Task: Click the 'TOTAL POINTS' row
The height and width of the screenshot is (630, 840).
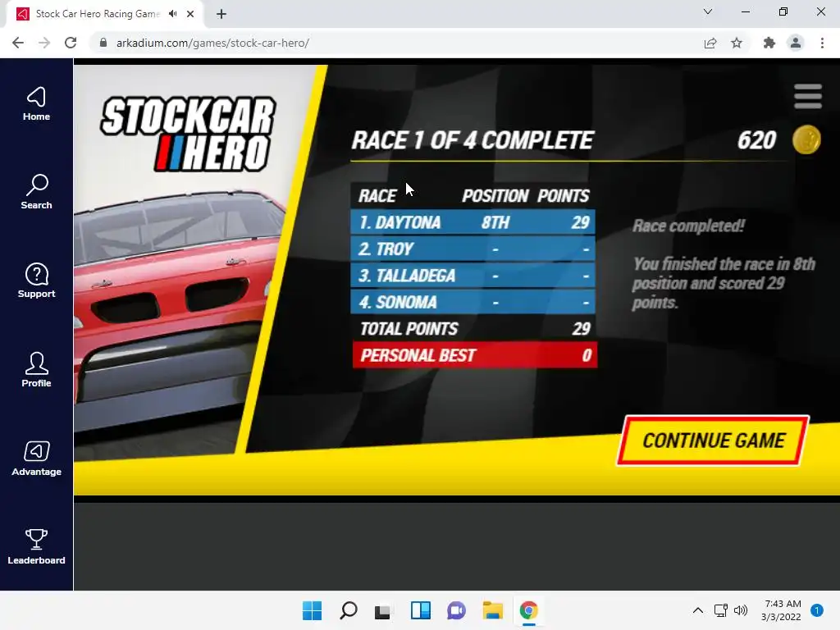Action: [474, 328]
